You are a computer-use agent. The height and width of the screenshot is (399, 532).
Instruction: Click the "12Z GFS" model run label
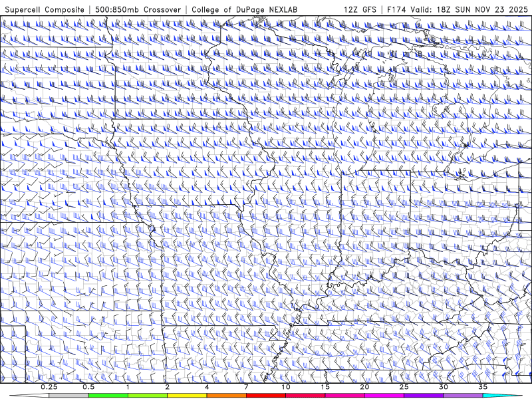pos(360,9)
